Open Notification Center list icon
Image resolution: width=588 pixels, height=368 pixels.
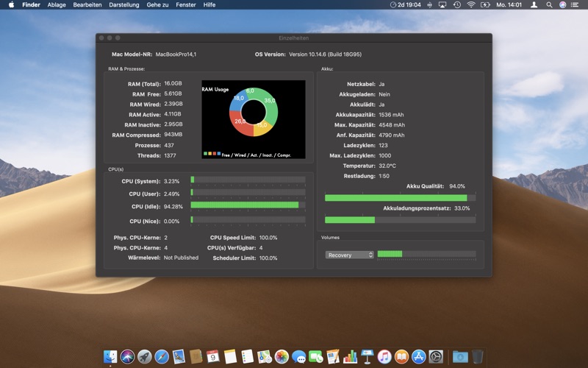[x=575, y=4]
